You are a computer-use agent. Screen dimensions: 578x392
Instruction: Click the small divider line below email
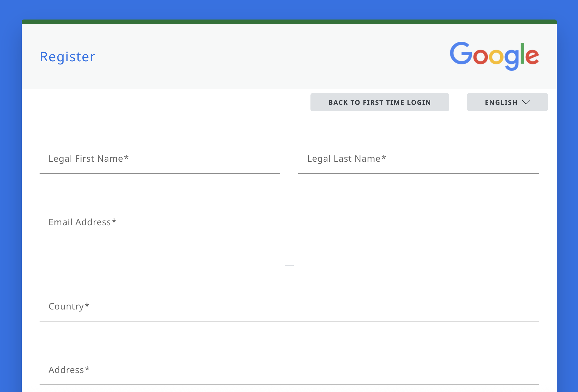coord(289,265)
